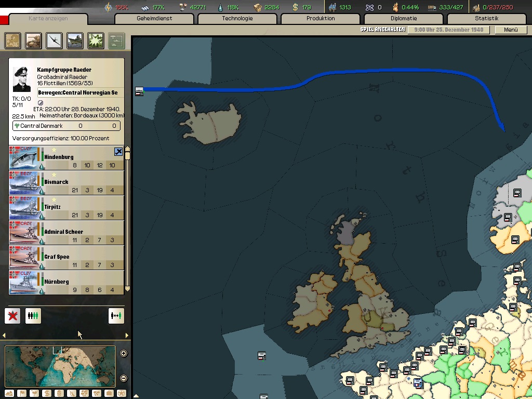Select the aircraft units icon
Viewport: 532px width, 399px height.
[x=55, y=41]
